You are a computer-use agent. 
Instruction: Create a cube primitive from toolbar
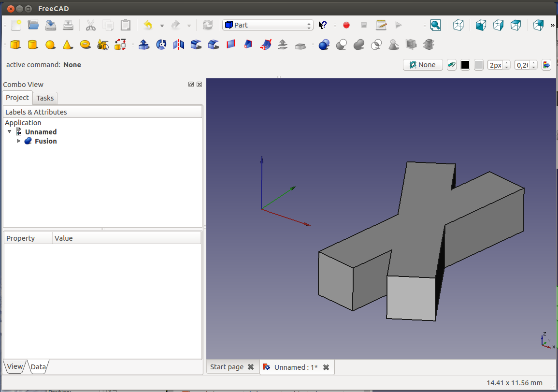15,45
